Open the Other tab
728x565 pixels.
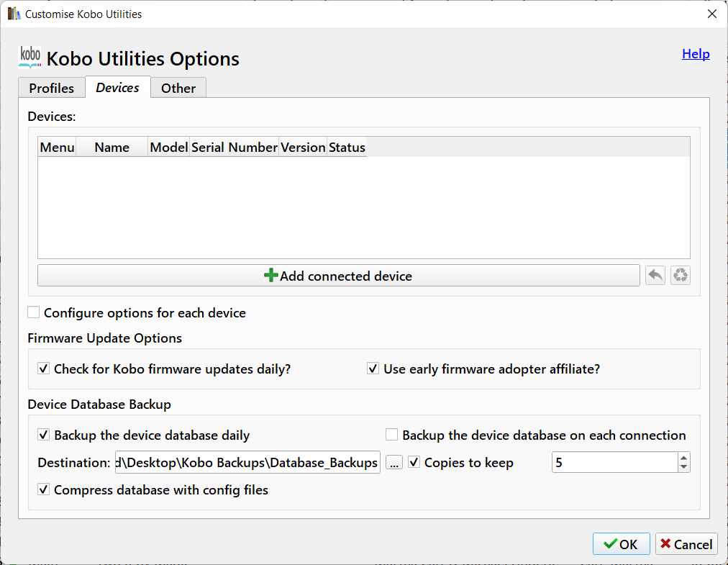[x=178, y=88]
